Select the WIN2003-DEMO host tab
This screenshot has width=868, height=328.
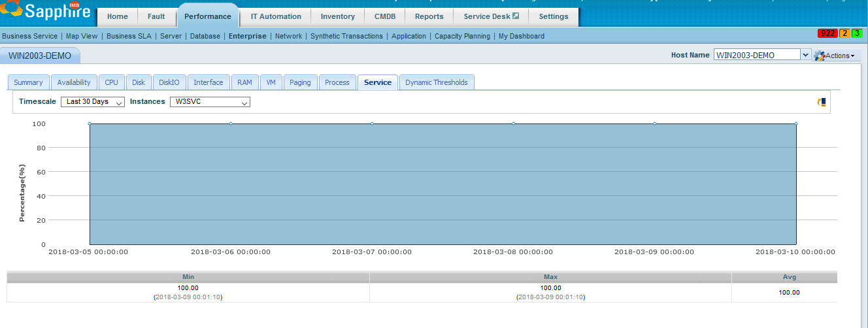point(40,56)
